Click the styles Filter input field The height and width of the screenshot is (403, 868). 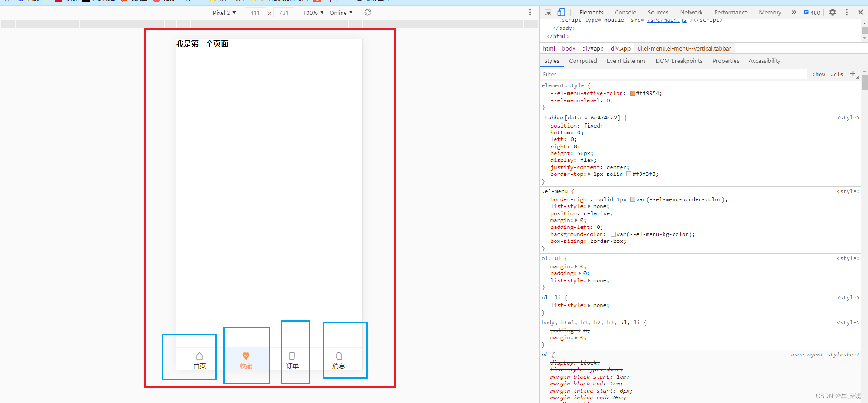pyautogui.click(x=673, y=74)
